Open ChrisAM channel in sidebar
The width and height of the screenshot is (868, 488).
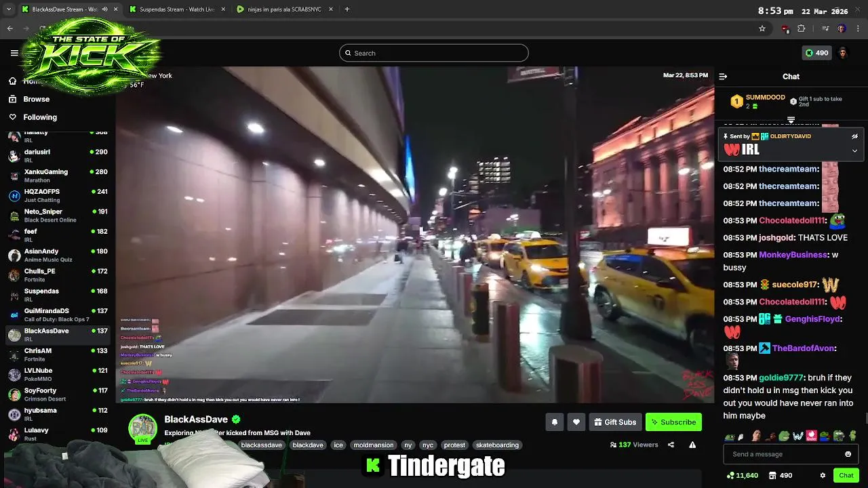(58, 354)
